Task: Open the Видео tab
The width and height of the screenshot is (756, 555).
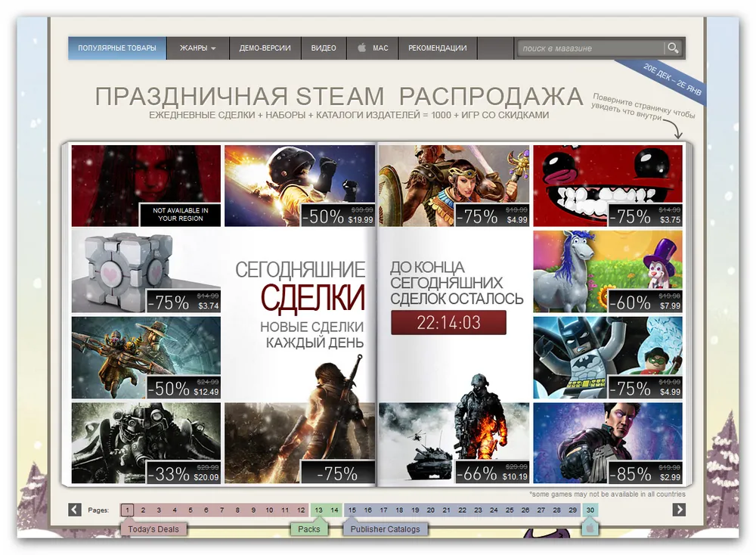Action: pos(324,48)
